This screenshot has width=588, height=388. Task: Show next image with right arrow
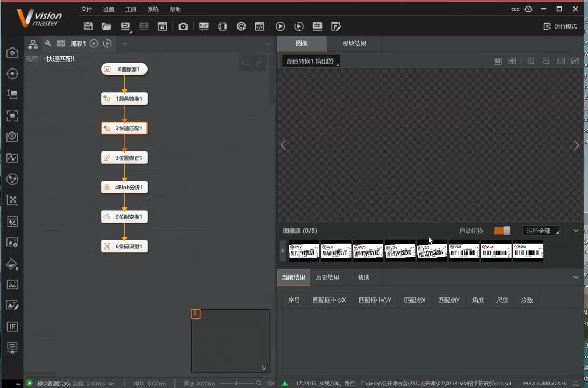pyautogui.click(x=576, y=145)
